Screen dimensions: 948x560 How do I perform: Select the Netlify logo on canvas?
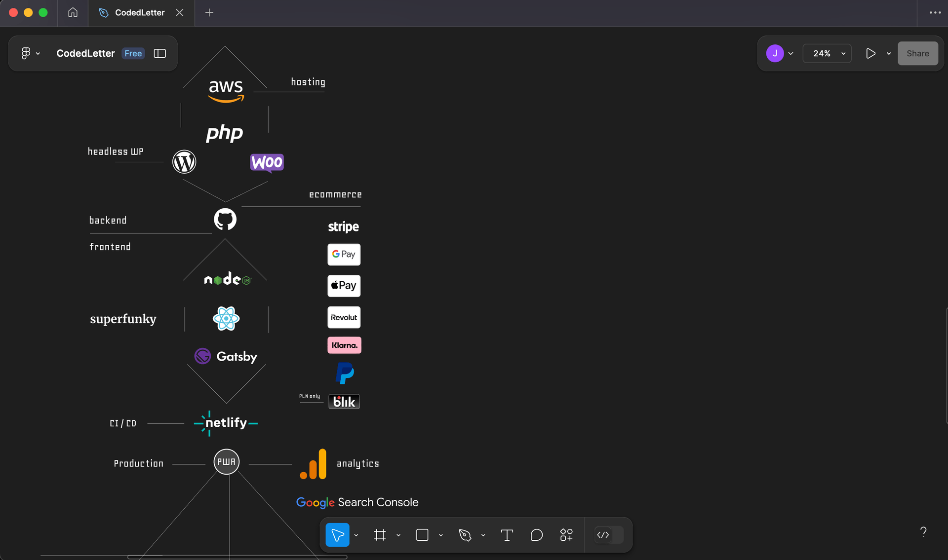click(x=226, y=423)
